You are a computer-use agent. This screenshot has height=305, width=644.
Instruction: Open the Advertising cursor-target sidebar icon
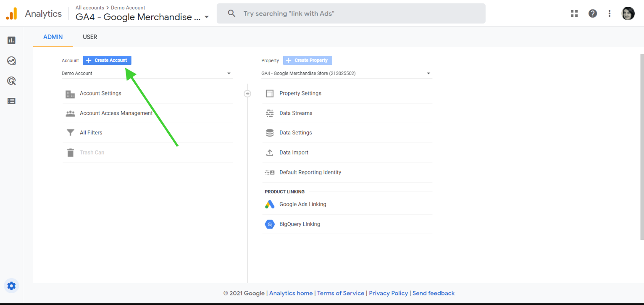(11, 81)
